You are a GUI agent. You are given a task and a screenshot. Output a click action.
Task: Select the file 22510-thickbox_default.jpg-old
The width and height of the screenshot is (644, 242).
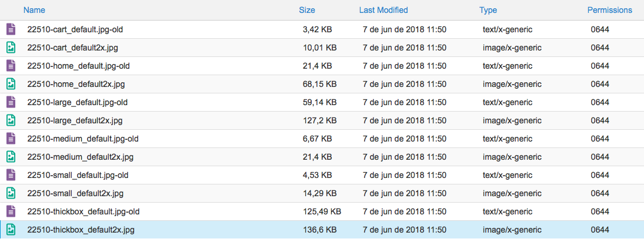pyautogui.click(x=83, y=211)
